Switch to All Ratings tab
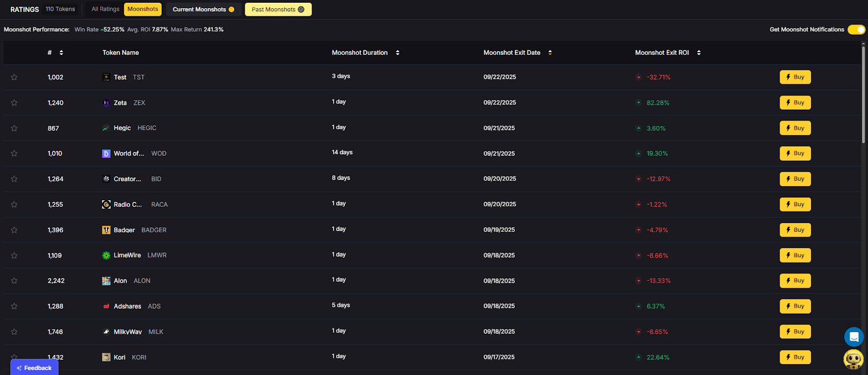 [x=105, y=9]
